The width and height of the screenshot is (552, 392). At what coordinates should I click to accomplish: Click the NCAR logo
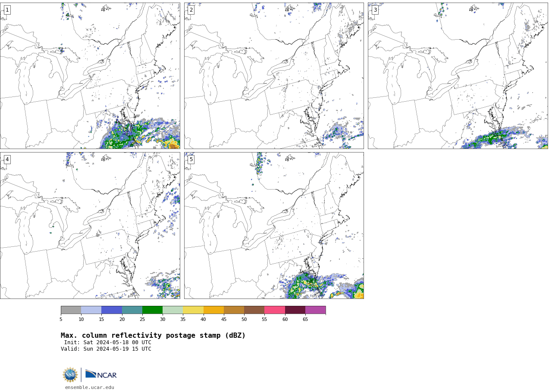101,375
